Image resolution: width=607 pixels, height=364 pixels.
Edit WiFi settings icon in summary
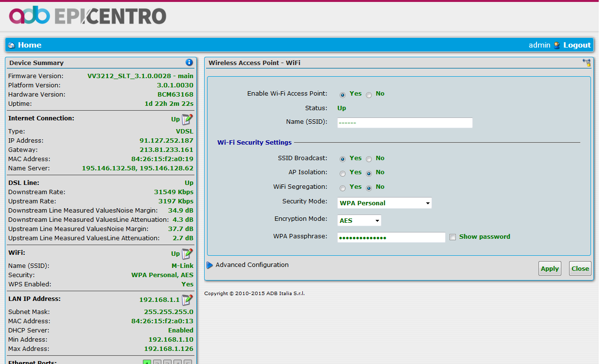tap(187, 253)
